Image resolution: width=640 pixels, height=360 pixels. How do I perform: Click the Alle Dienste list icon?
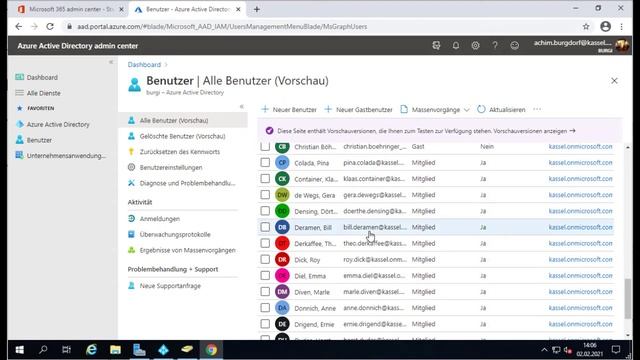click(x=19, y=93)
